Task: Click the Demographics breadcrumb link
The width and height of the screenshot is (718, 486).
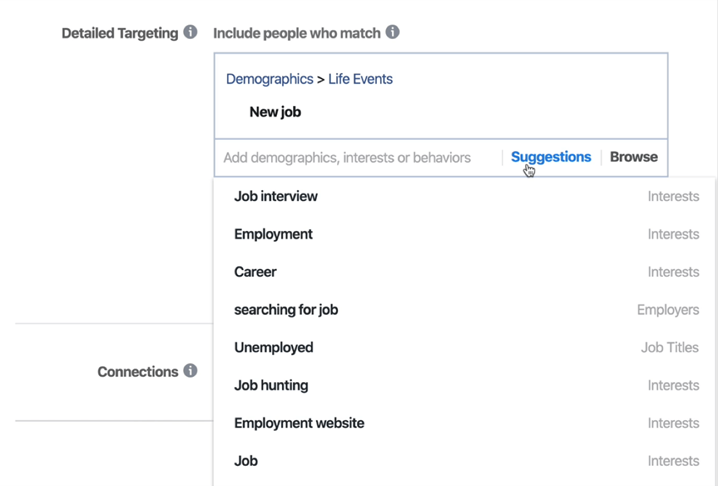Action: (x=269, y=79)
